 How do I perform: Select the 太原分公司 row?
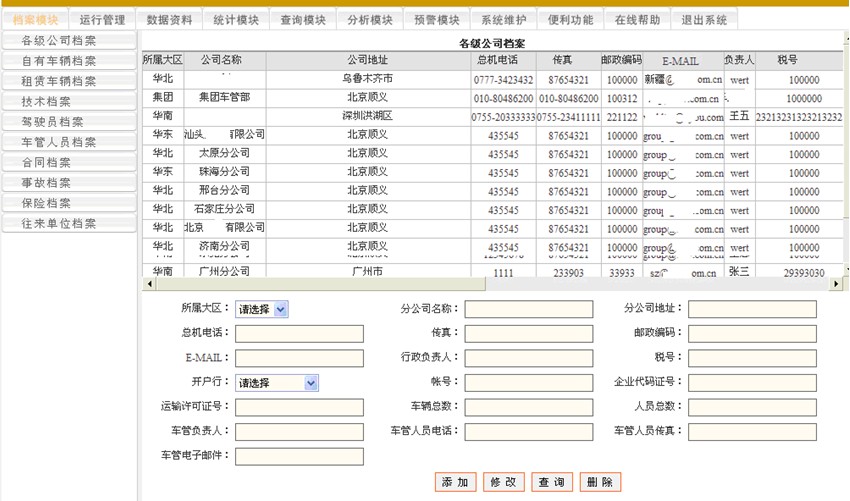tap(492, 154)
